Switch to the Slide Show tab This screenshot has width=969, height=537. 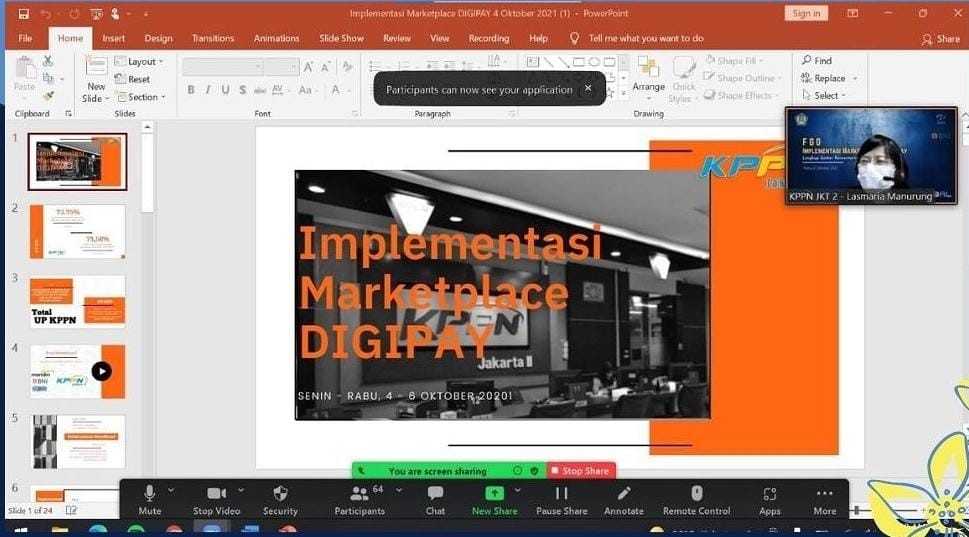click(341, 38)
